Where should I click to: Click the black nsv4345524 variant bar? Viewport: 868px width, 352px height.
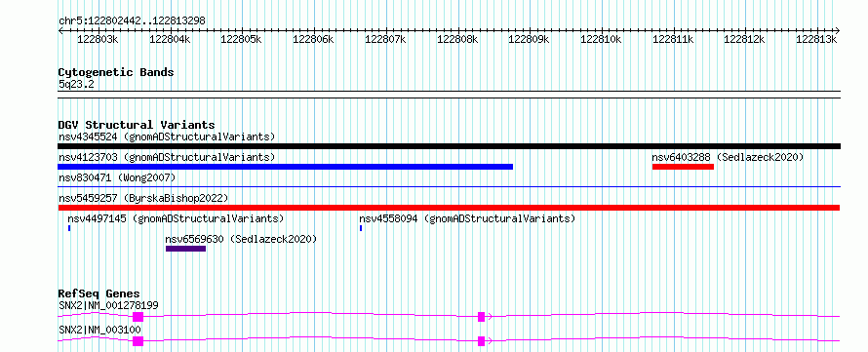(x=449, y=146)
